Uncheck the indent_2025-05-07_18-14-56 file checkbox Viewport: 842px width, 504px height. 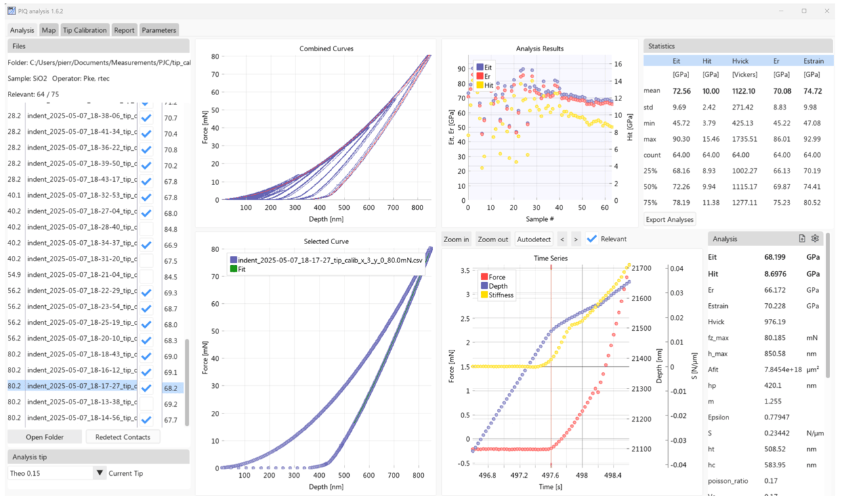146,419
